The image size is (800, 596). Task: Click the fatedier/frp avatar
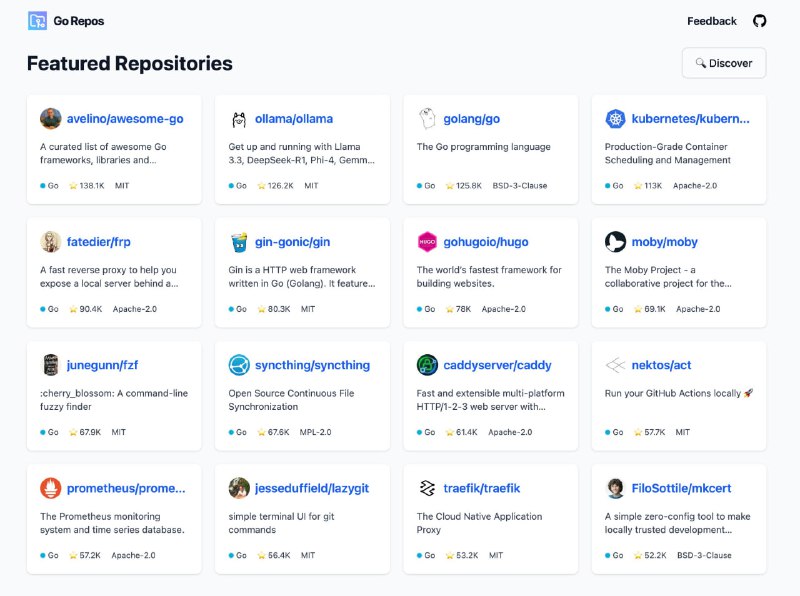coord(51,242)
